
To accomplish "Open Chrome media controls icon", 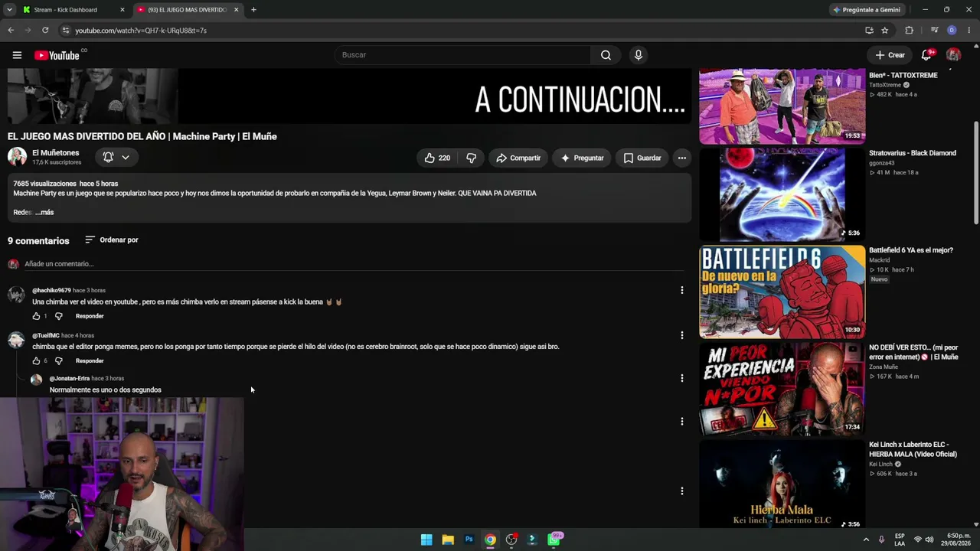I will tap(934, 31).
